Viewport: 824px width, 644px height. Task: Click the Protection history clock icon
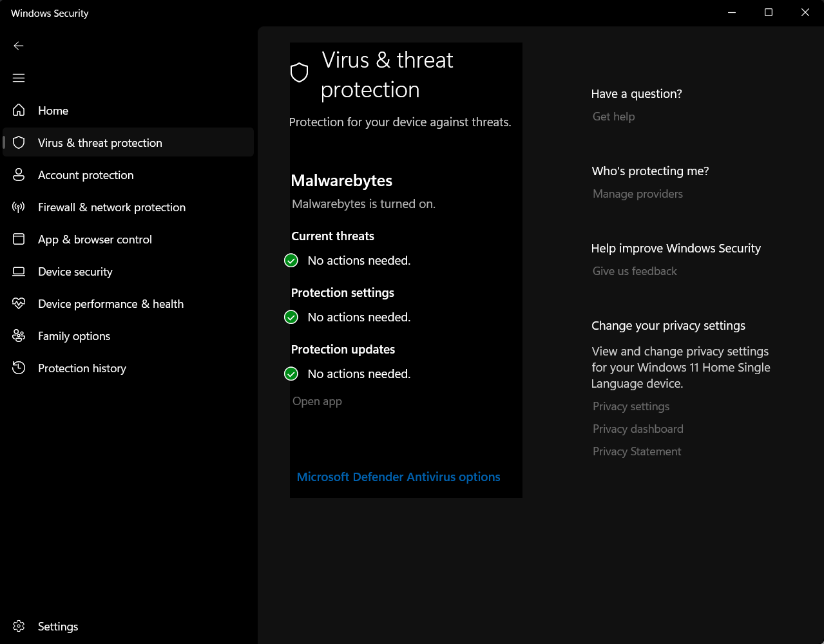tap(19, 368)
